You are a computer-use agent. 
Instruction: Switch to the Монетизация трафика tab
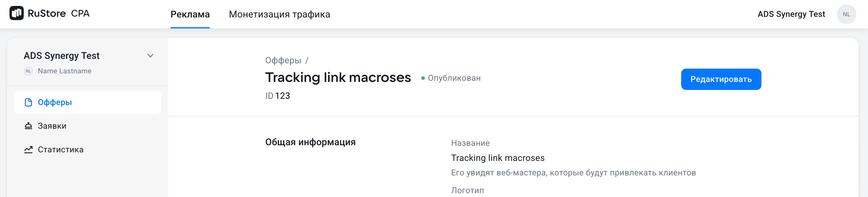[x=279, y=14]
